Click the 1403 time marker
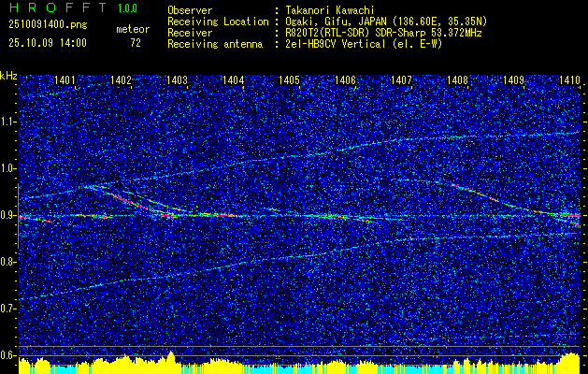The image size is (588, 374). click(x=177, y=79)
